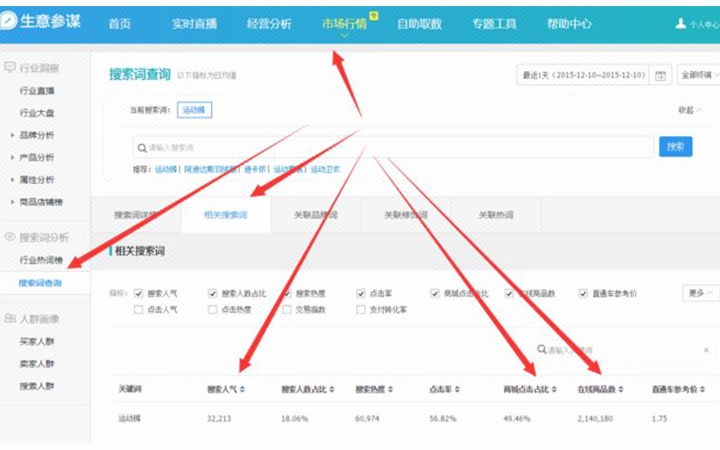Viewport: 720px width, 450px height.
Task: Uncheck the 搜索人数占比 indicator checkbox
Action: pos(213,293)
